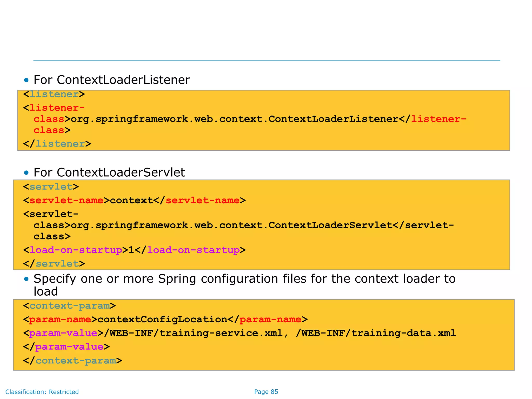Click the load-on-startup line
This screenshot has width=532, height=399.
point(134,250)
